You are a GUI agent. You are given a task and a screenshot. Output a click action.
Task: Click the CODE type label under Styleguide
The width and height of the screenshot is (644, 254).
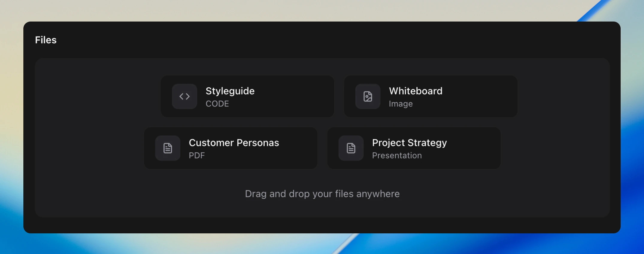coord(217,104)
